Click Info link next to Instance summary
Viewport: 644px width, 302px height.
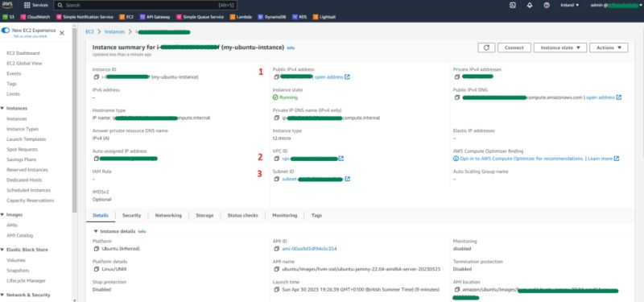(x=291, y=48)
